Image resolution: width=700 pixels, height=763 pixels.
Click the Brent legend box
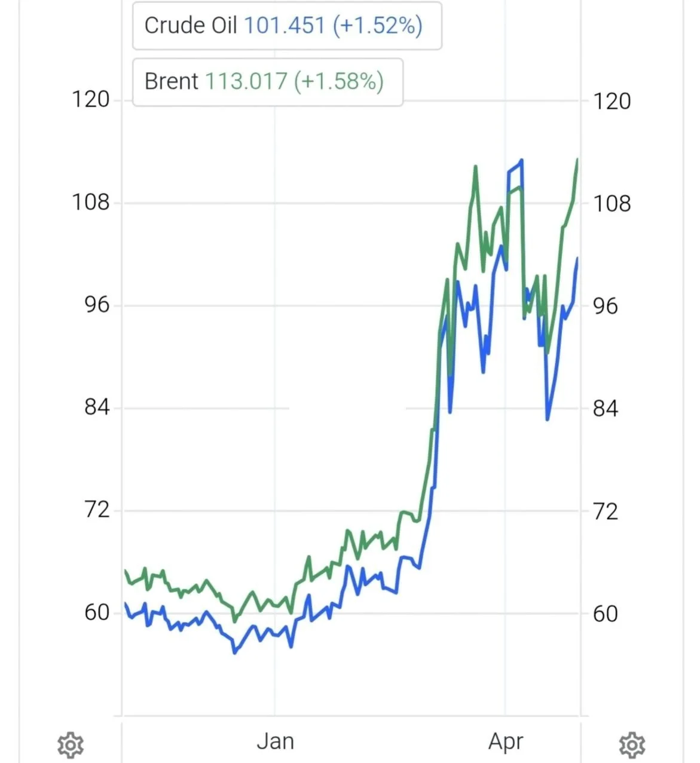pyautogui.click(x=267, y=82)
